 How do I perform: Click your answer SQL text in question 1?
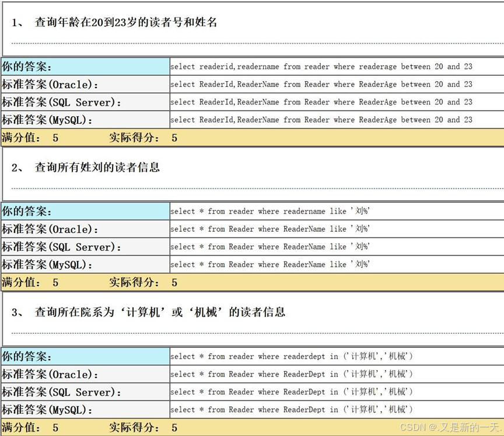(x=321, y=67)
